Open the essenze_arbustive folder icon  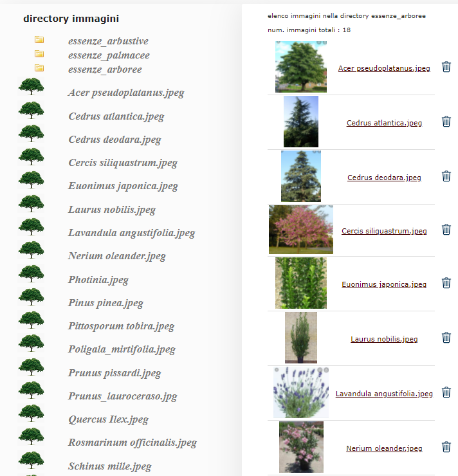39,39
